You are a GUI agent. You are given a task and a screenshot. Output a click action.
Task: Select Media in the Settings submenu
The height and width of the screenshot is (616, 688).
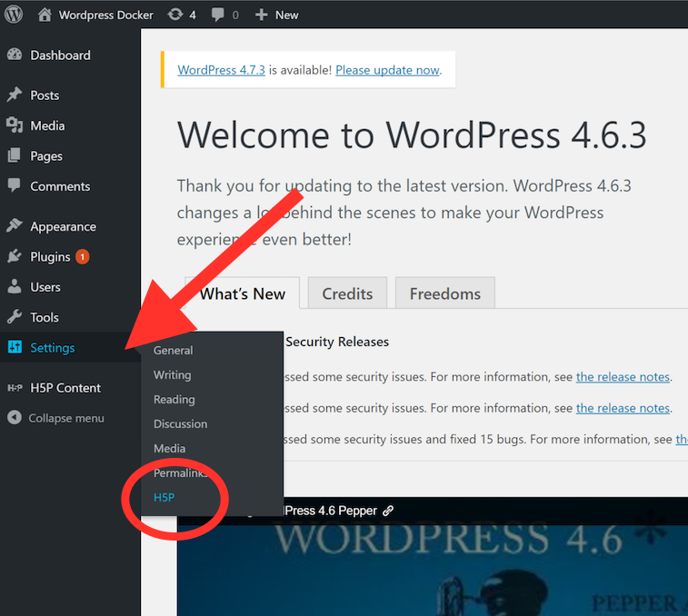[169, 449]
